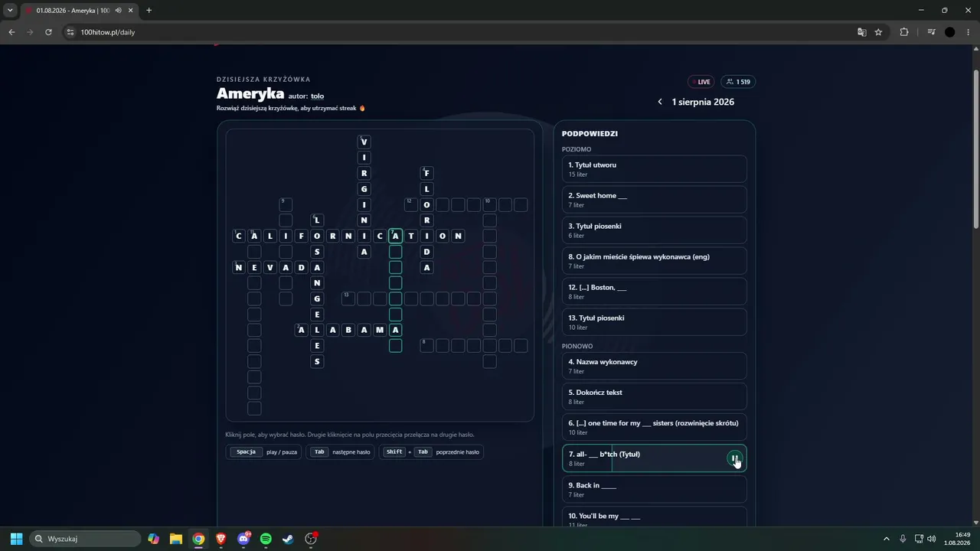Open the tab search dropdown
The image size is (980, 551).
click(x=10, y=11)
